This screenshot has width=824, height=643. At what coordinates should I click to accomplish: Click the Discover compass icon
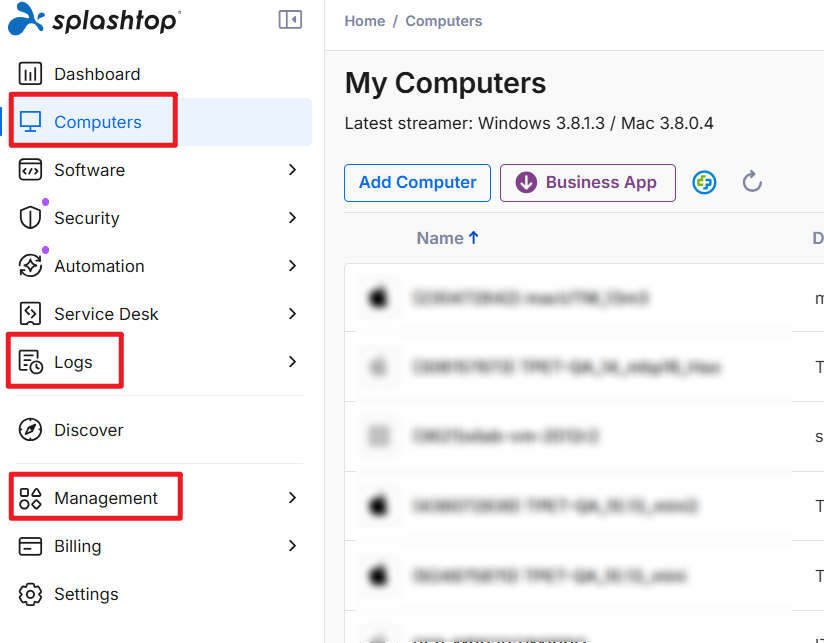tap(30, 430)
